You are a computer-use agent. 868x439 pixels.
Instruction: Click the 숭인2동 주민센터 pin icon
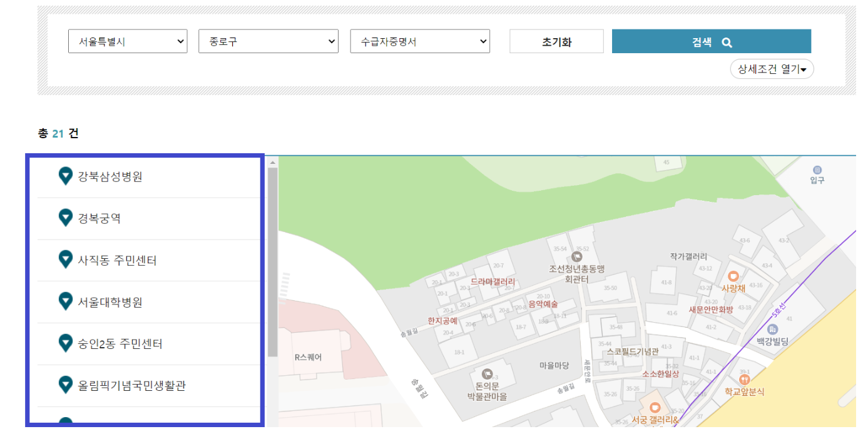click(x=65, y=343)
